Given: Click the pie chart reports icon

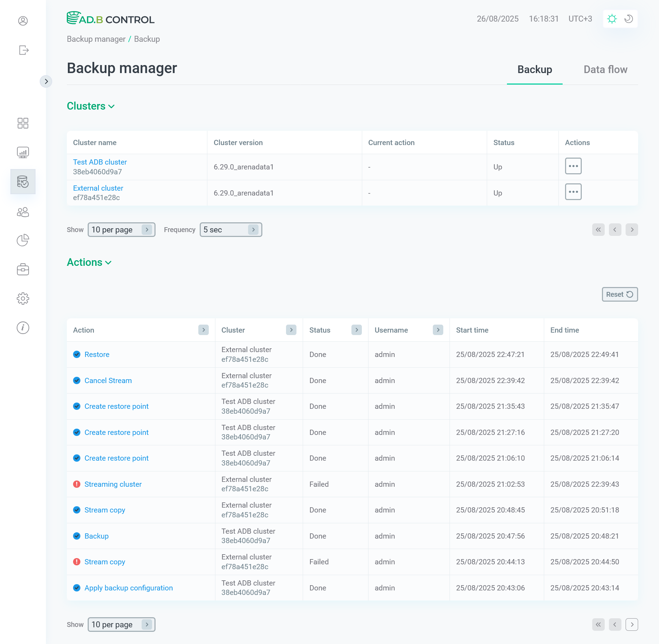Looking at the screenshot, I should pos(23,240).
